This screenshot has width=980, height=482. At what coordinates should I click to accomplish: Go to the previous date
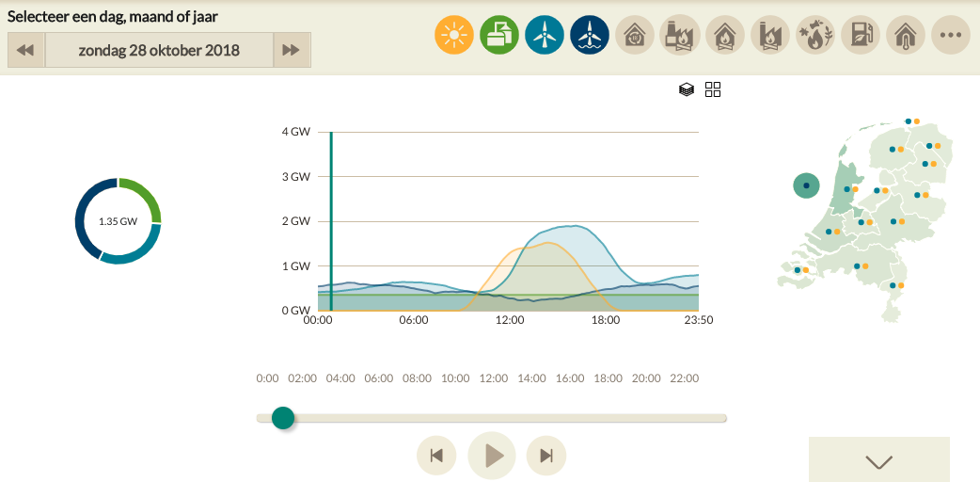26,50
